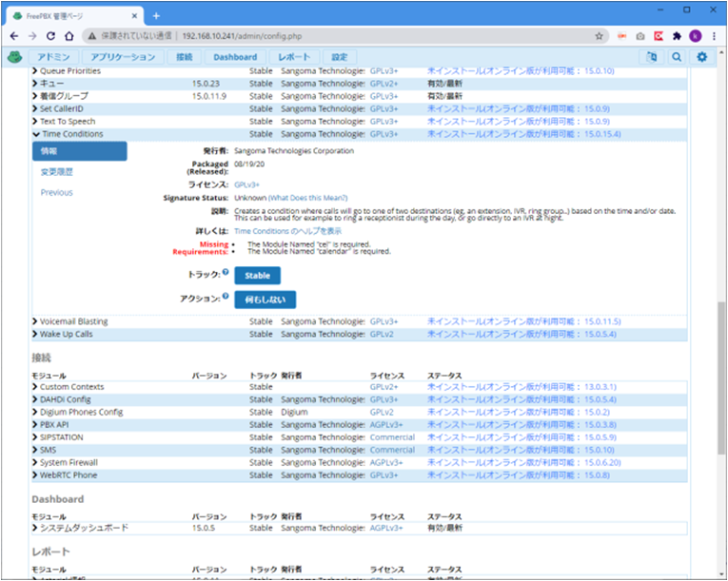Click the browser back arrow
The image size is (728, 581).
pyautogui.click(x=14, y=36)
